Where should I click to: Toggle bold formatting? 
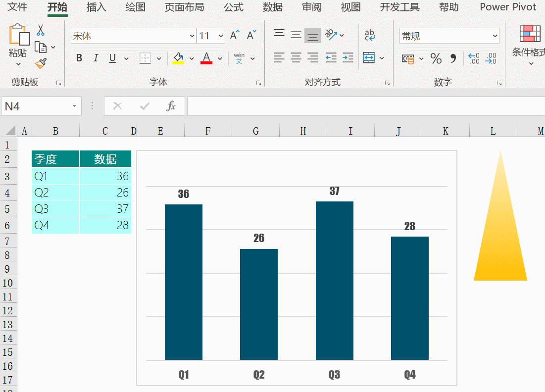pyautogui.click(x=79, y=58)
